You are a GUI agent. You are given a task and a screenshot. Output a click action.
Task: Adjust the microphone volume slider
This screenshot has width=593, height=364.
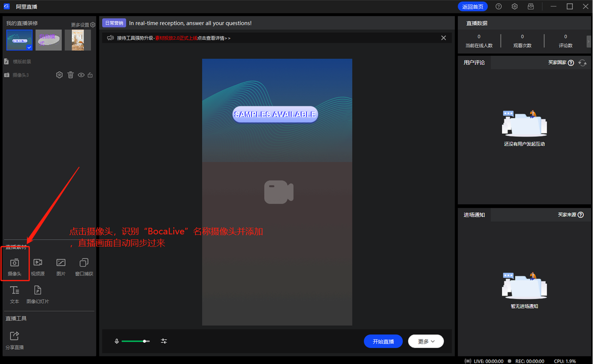coord(135,341)
